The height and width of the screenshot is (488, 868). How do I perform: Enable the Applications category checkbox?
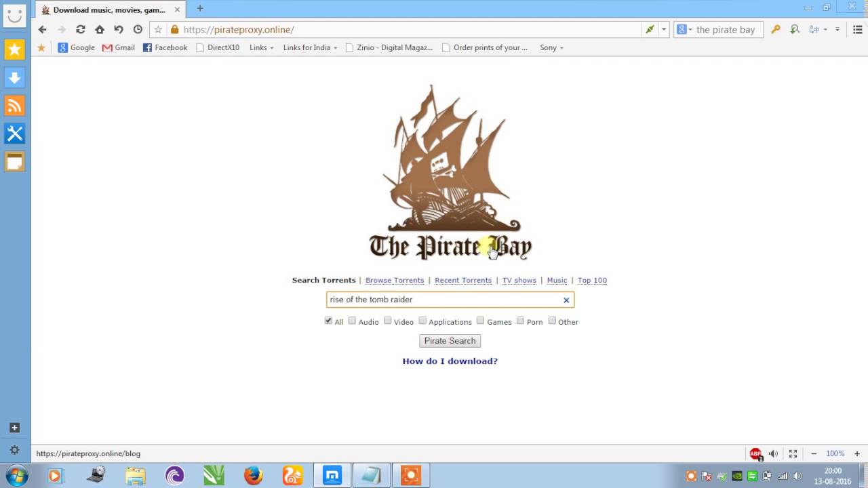point(422,321)
